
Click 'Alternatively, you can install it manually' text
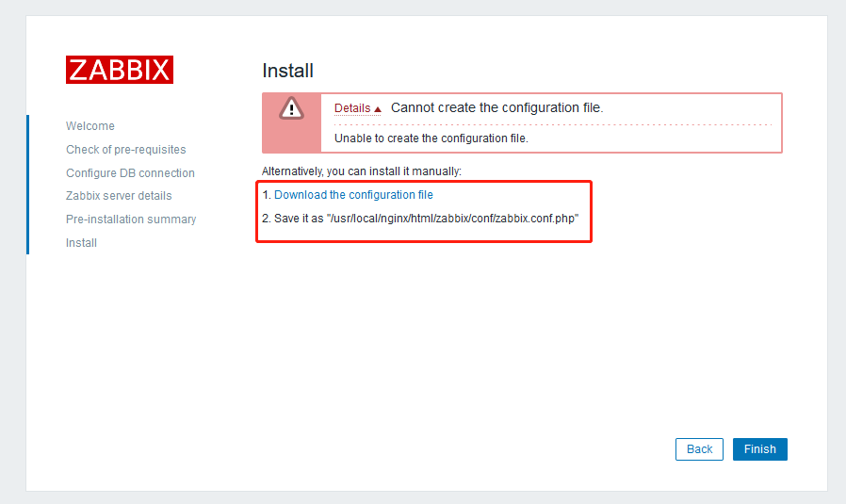pyautogui.click(x=362, y=171)
